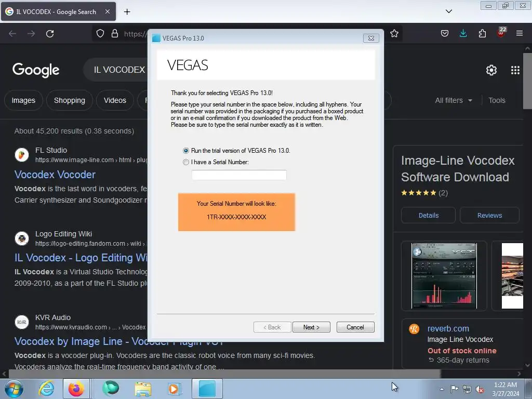Open the Reviews button in knowledge panel

point(489,216)
